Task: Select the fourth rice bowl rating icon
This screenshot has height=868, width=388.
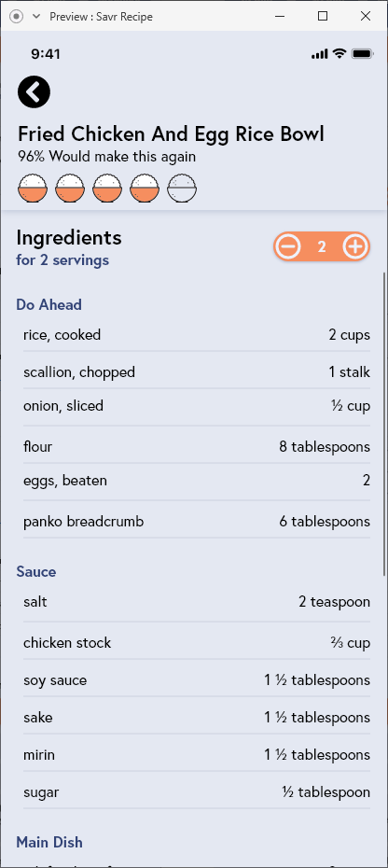Action: [x=145, y=189]
